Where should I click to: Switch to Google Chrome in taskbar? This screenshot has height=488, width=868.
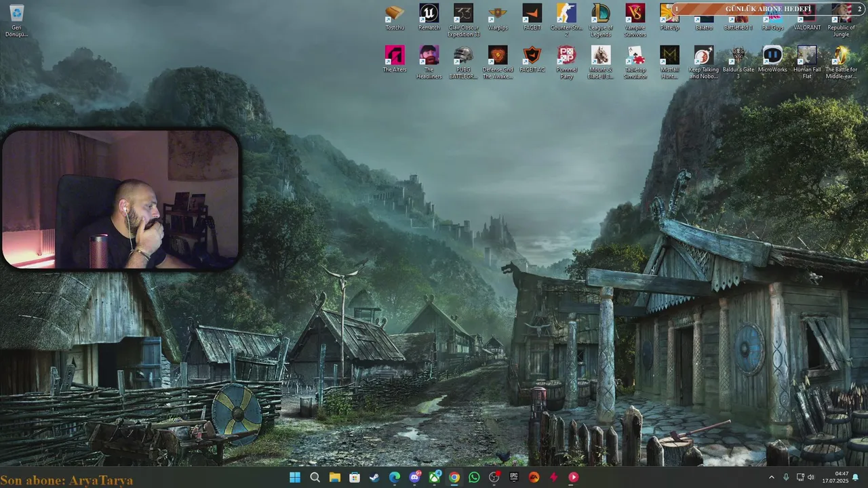point(454,477)
